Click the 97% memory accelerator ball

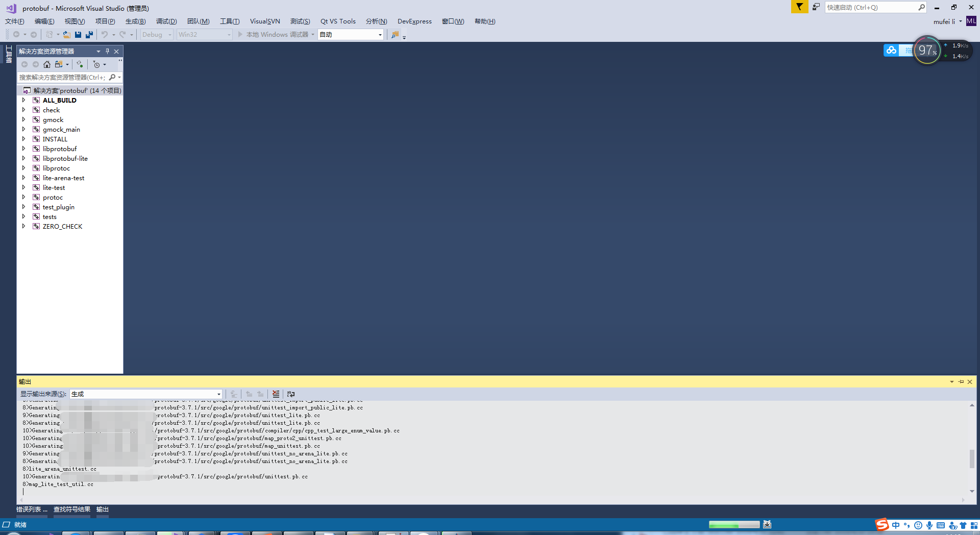click(927, 50)
